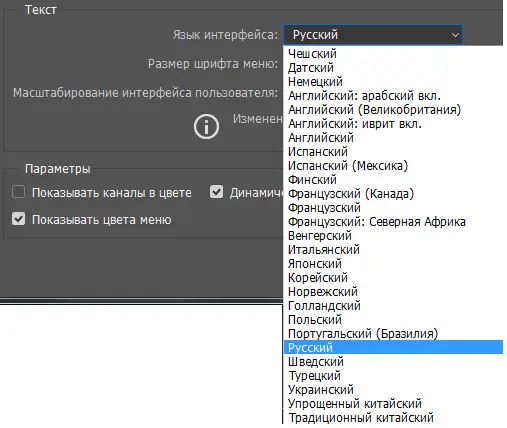
Task: Select Французский (Канада) option
Action: pos(393,194)
